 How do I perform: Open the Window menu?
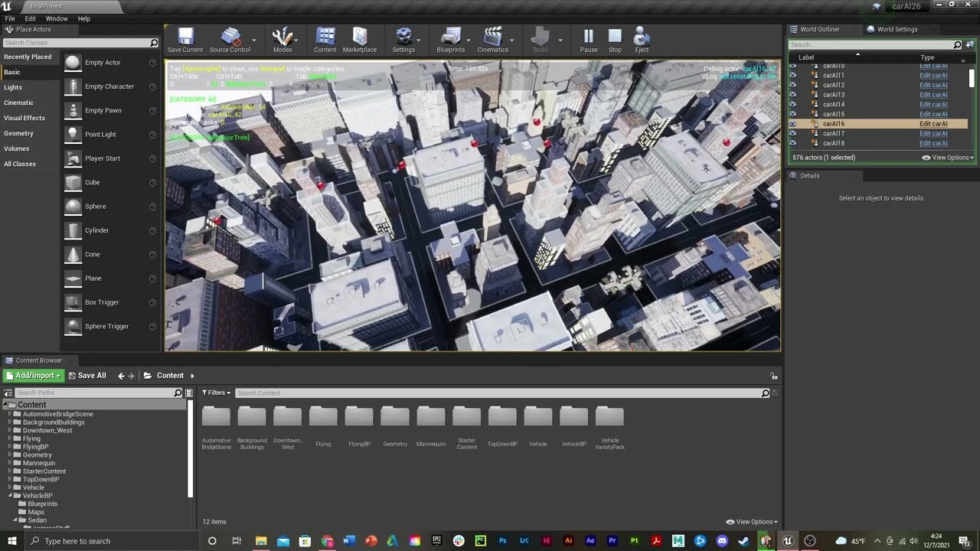click(56, 18)
